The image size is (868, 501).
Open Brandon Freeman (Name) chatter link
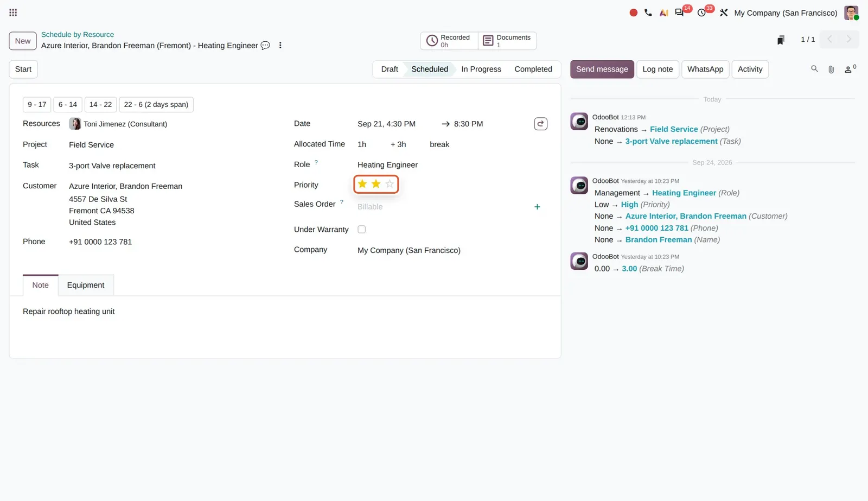[659, 239]
